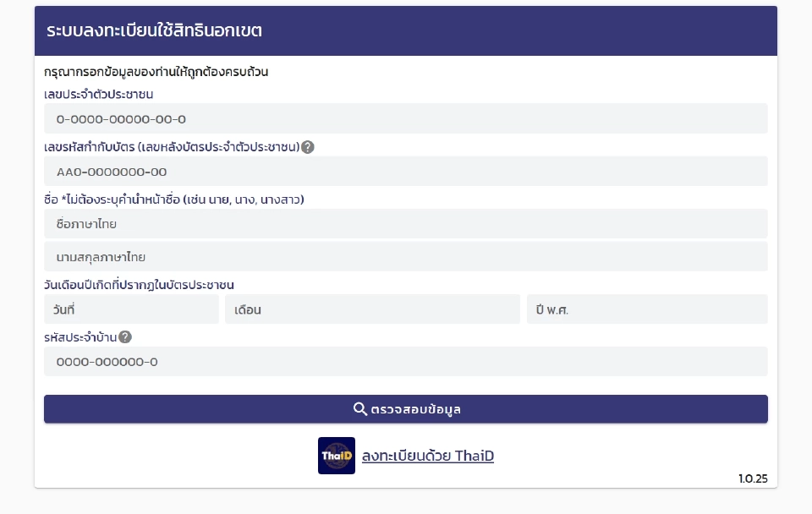
Task: Click the national ID number input field
Action: tap(406, 118)
